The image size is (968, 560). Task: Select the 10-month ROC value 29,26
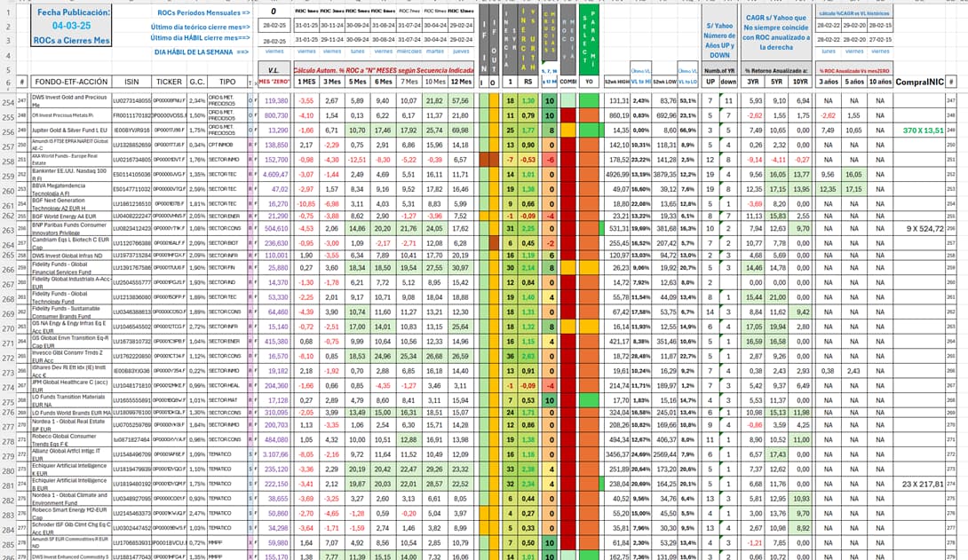(x=434, y=469)
